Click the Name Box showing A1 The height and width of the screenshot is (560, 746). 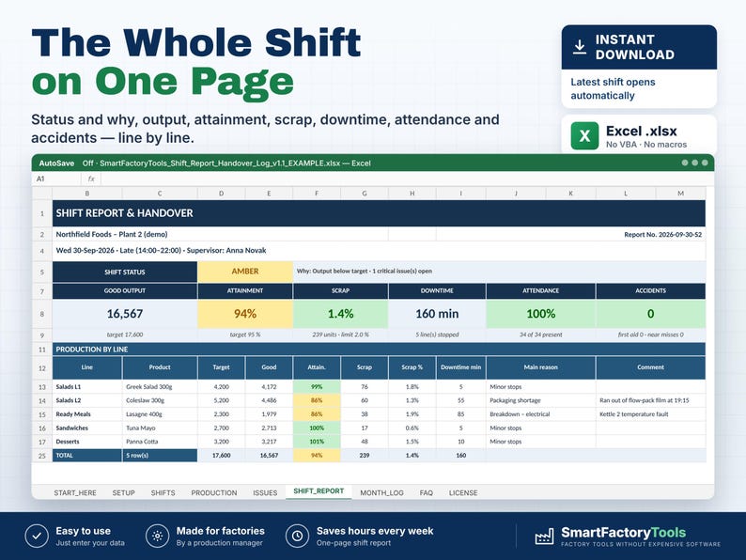[56, 179]
